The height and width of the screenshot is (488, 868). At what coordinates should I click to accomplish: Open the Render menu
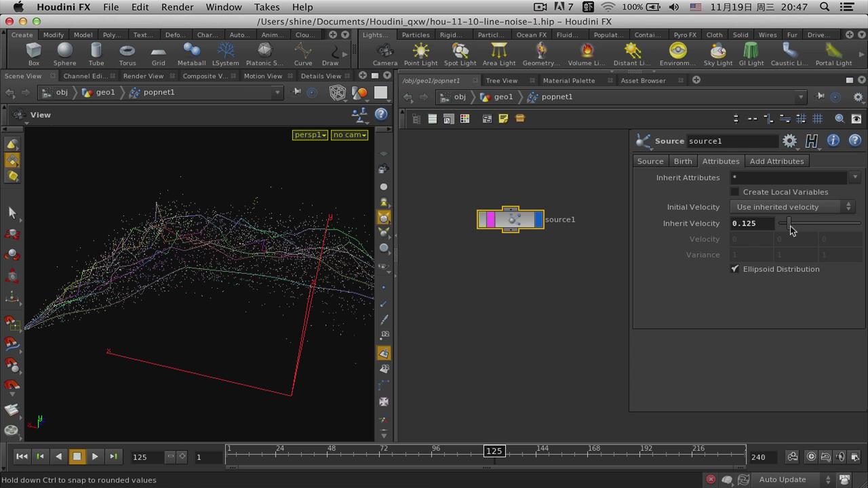click(177, 7)
